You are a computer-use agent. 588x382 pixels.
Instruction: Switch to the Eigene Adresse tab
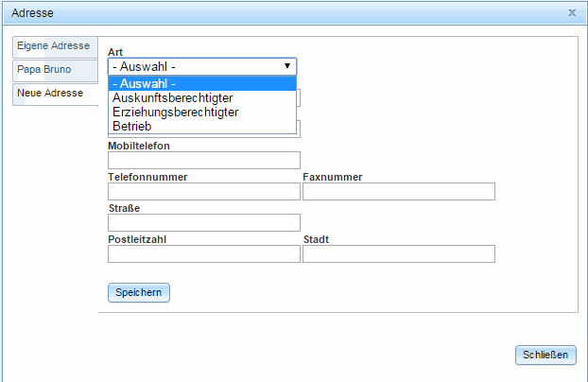tap(53, 45)
